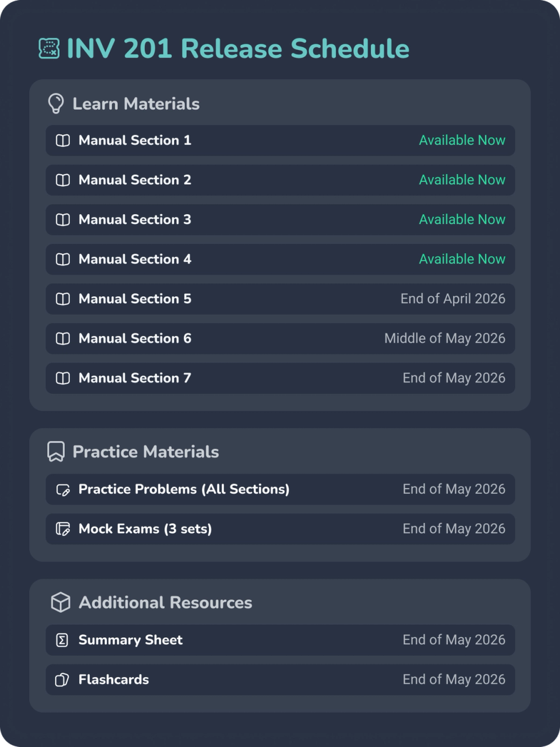Collapse the Additional Resources section
Viewport: 560px width, 747px height.
coord(165,602)
